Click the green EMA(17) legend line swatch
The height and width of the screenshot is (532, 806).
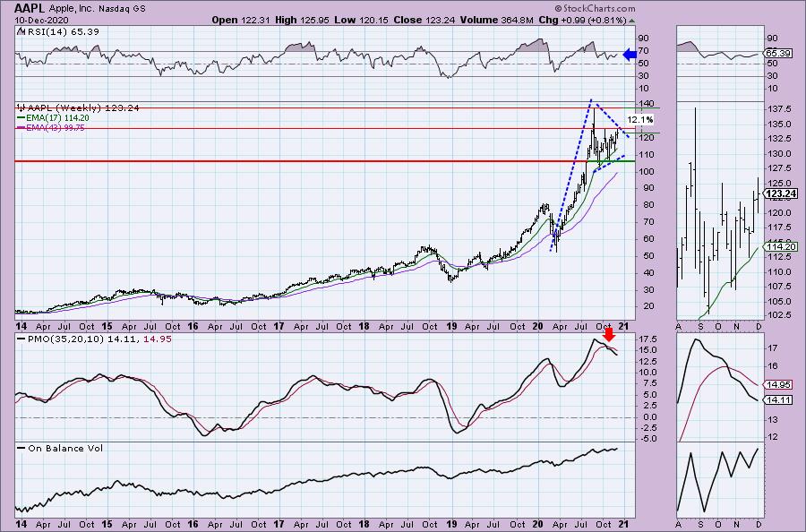(x=21, y=117)
